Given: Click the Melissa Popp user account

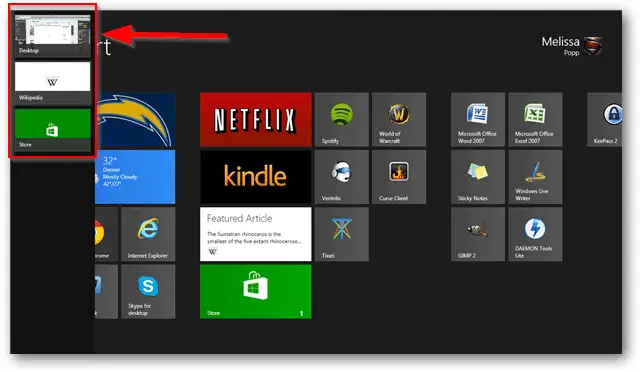Looking at the screenshot, I should click(572, 46).
